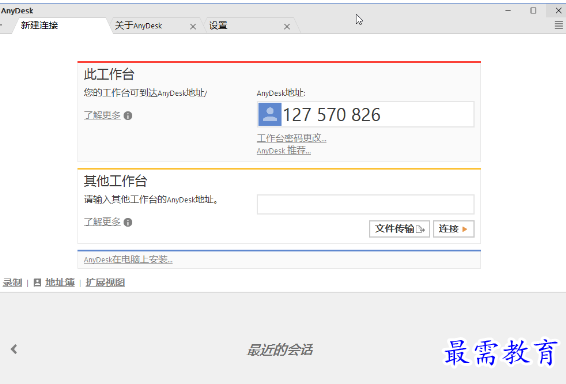Click info icon beside 此工作台 了解更多
This screenshot has height=384, width=566.
128,115
